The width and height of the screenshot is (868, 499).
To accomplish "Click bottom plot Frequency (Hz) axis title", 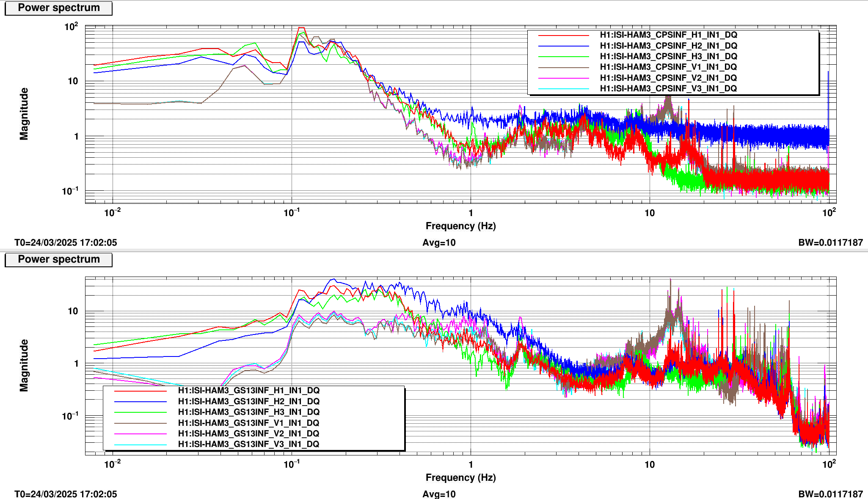I will coord(460,478).
